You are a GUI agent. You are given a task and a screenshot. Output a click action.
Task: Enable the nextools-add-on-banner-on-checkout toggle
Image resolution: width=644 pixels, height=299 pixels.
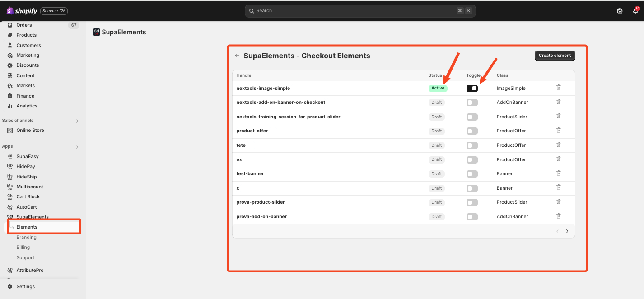tap(472, 103)
